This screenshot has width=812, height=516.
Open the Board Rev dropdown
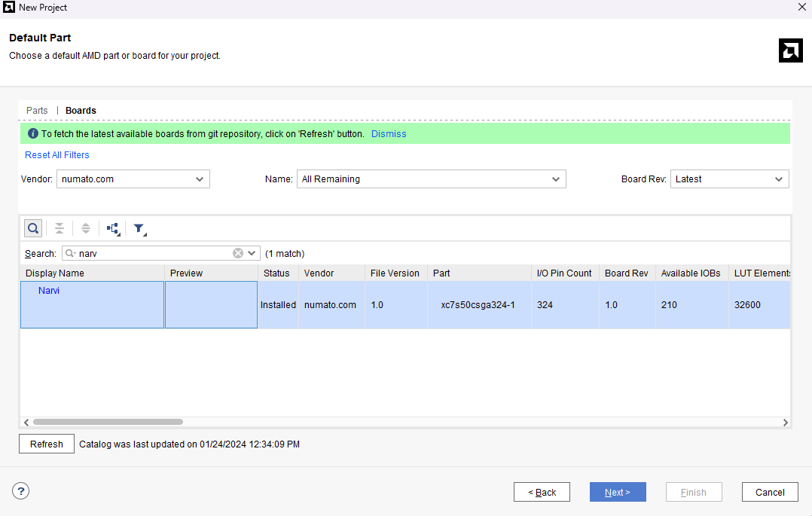(729, 179)
